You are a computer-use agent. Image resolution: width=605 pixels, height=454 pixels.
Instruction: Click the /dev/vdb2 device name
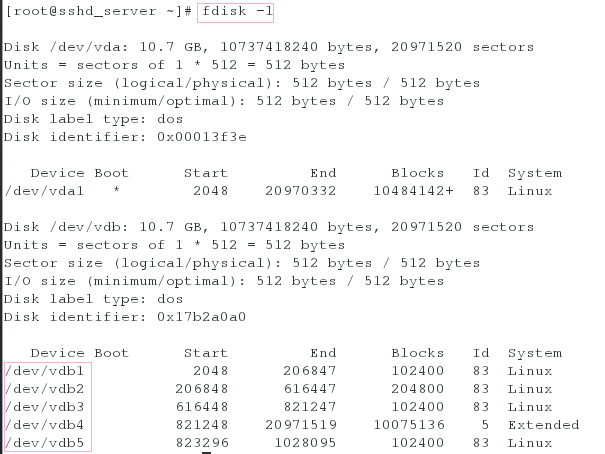tap(44, 389)
